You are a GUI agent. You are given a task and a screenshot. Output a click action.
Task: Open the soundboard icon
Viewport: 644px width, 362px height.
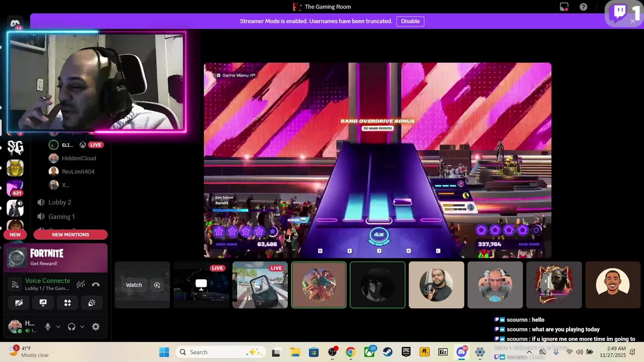click(x=92, y=303)
